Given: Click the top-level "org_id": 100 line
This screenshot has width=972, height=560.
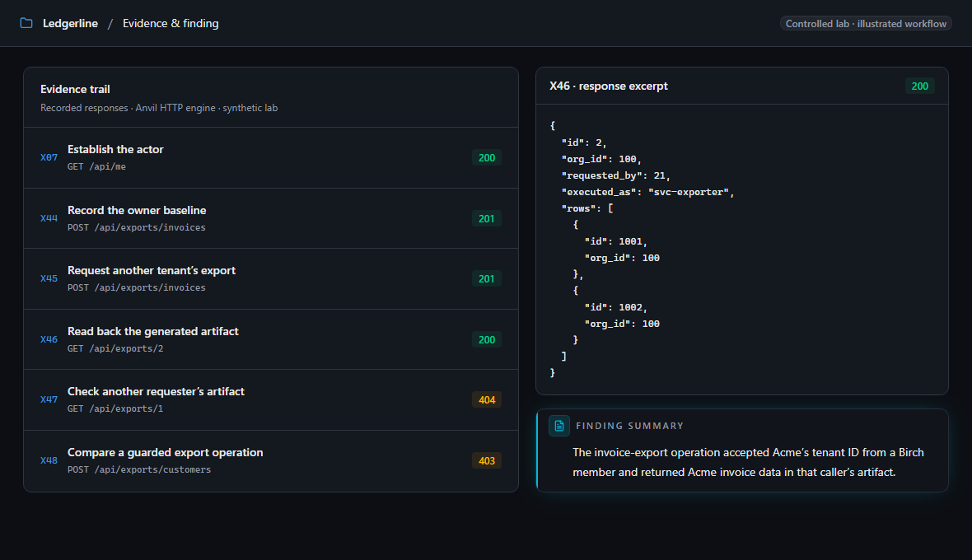Looking at the screenshot, I should [x=601, y=159].
